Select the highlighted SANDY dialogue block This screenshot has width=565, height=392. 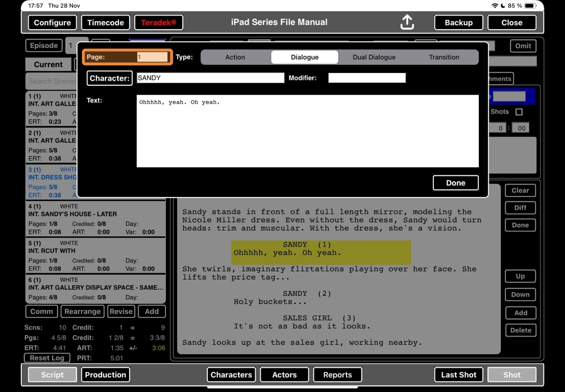click(321, 253)
